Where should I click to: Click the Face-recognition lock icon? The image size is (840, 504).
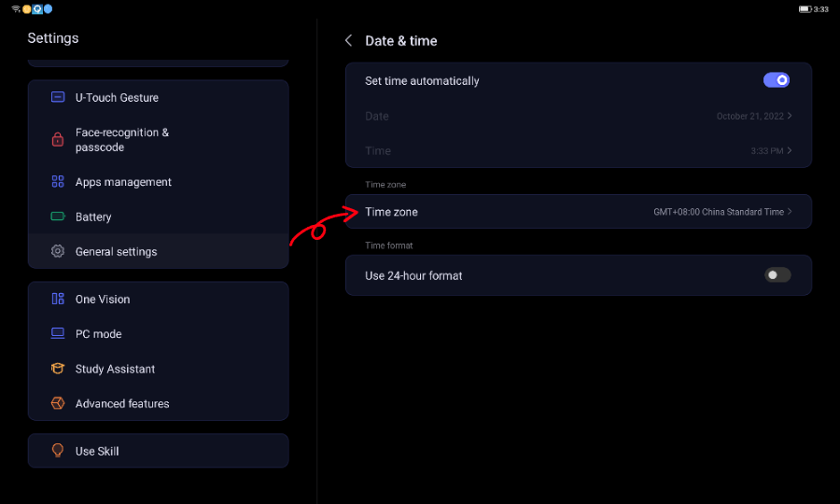pos(58,140)
